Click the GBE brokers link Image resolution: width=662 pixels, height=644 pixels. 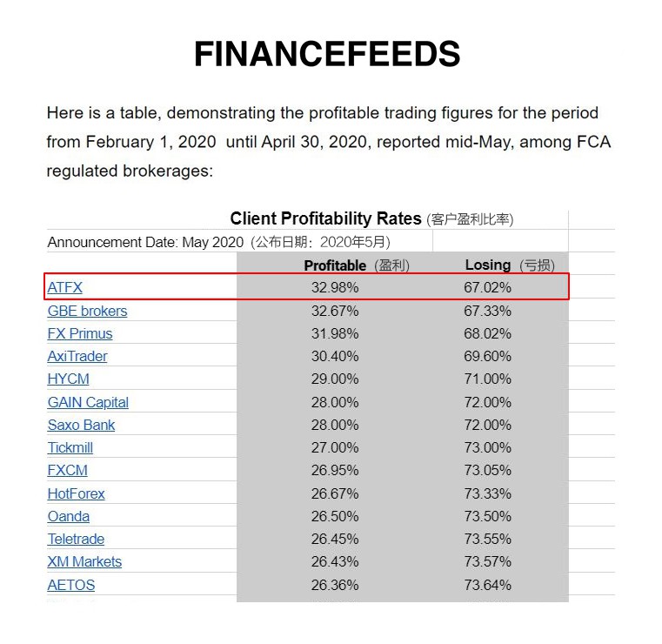tap(87, 311)
